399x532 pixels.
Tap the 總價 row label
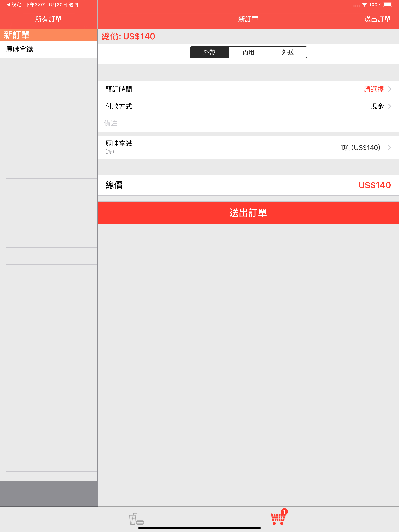point(114,185)
